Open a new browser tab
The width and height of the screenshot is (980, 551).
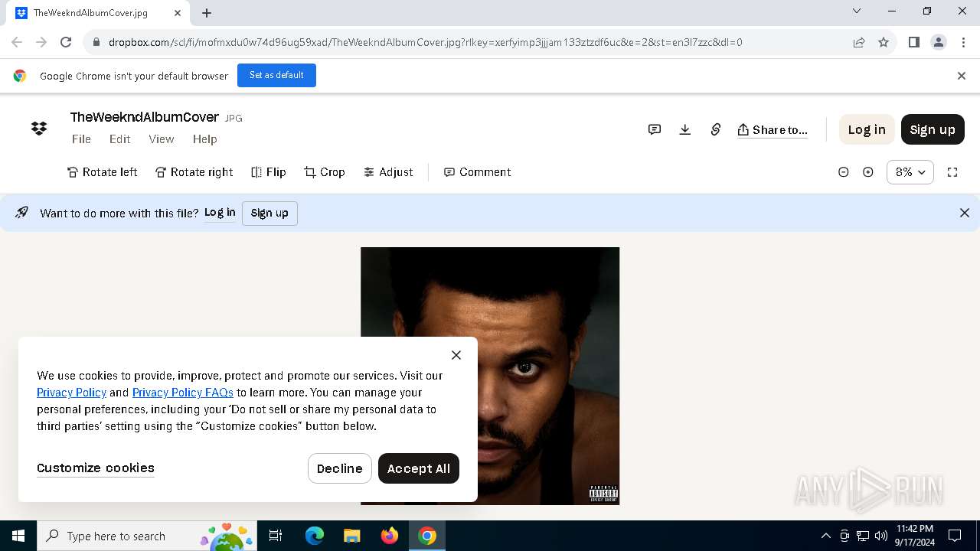[207, 12]
